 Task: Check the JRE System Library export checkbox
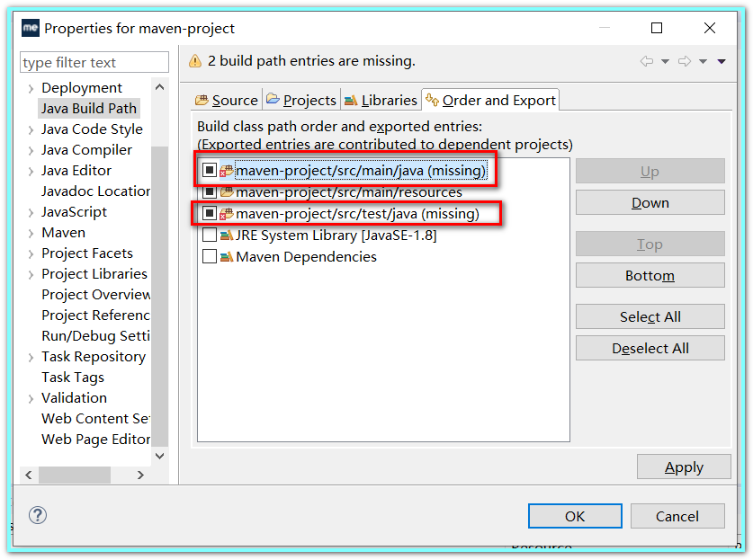click(x=210, y=235)
